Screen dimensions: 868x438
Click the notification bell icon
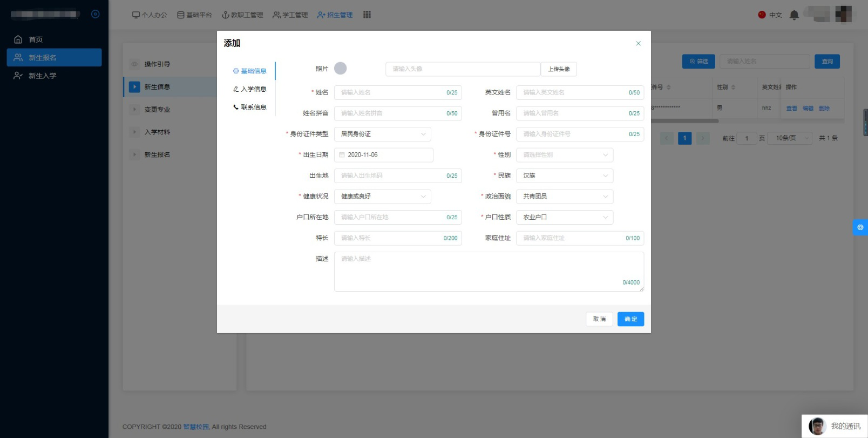tap(794, 15)
